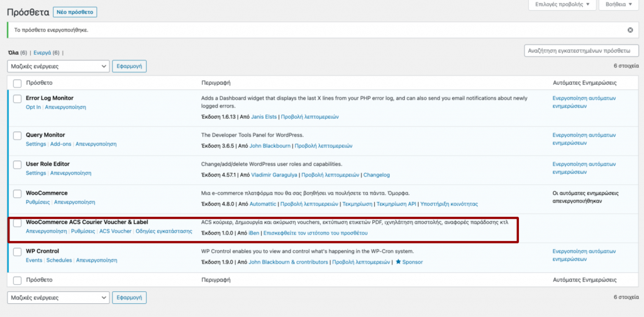
Task: Expand Επιλογές προβολής panel
Action: (x=562, y=4)
